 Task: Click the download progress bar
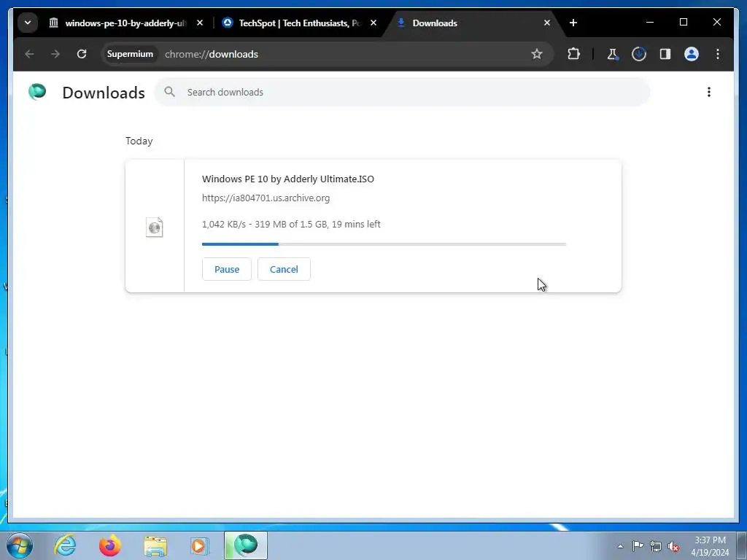(384, 244)
